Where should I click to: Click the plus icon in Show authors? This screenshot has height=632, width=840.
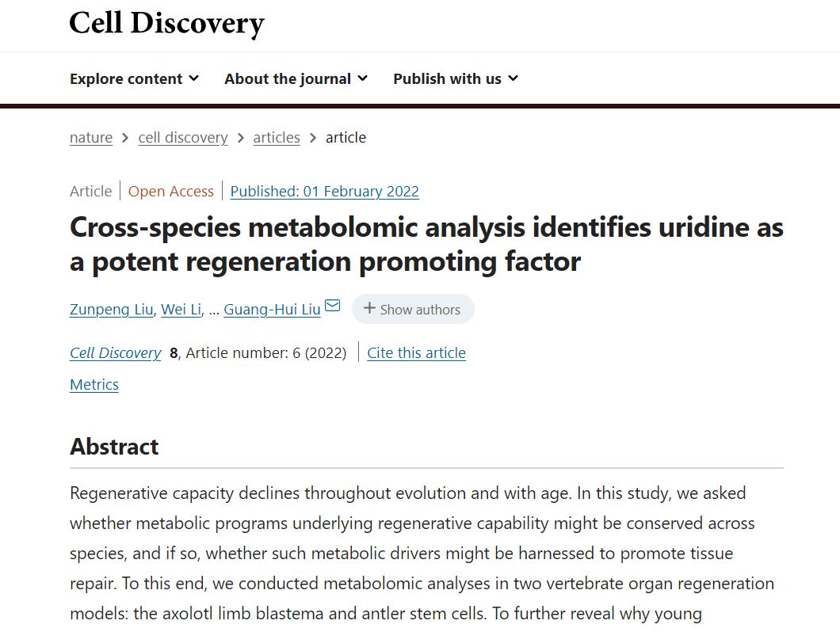click(x=369, y=309)
